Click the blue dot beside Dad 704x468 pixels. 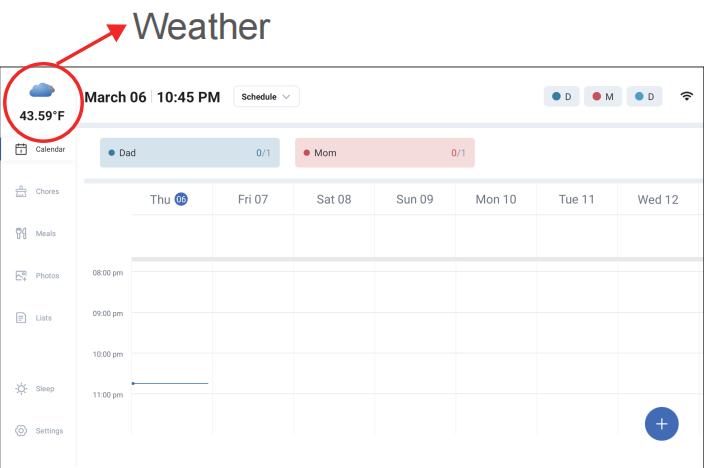(x=112, y=153)
